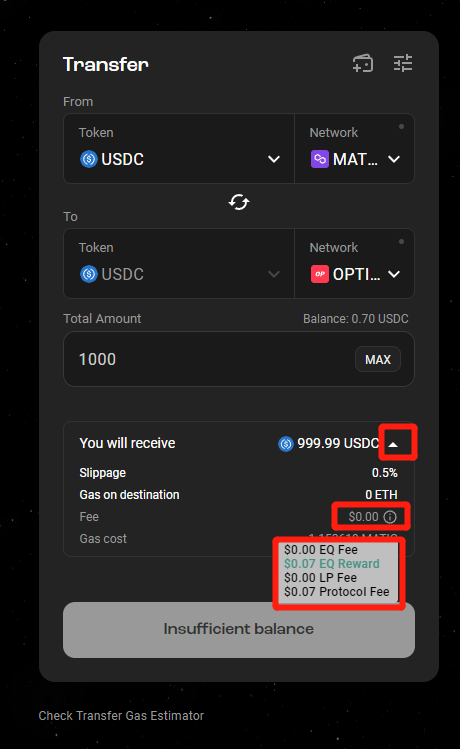Viewport: 460px width, 749px height.
Task: Click the Balance 0.70 USDC text
Action: 356,319
